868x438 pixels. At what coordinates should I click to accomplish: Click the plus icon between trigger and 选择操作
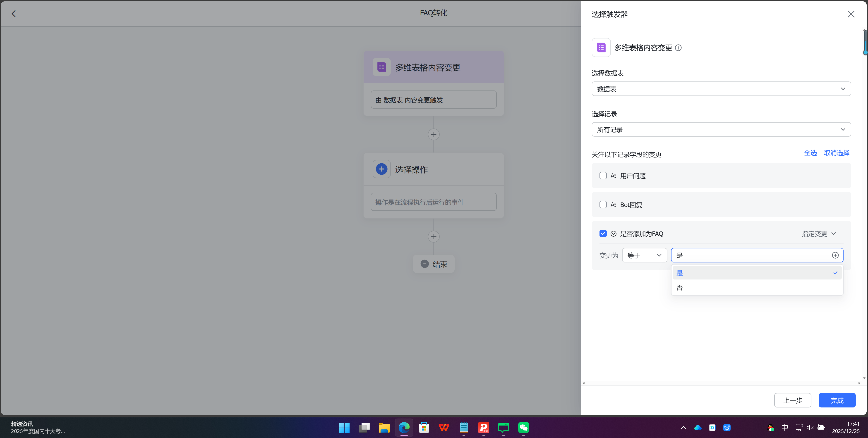pyautogui.click(x=434, y=134)
